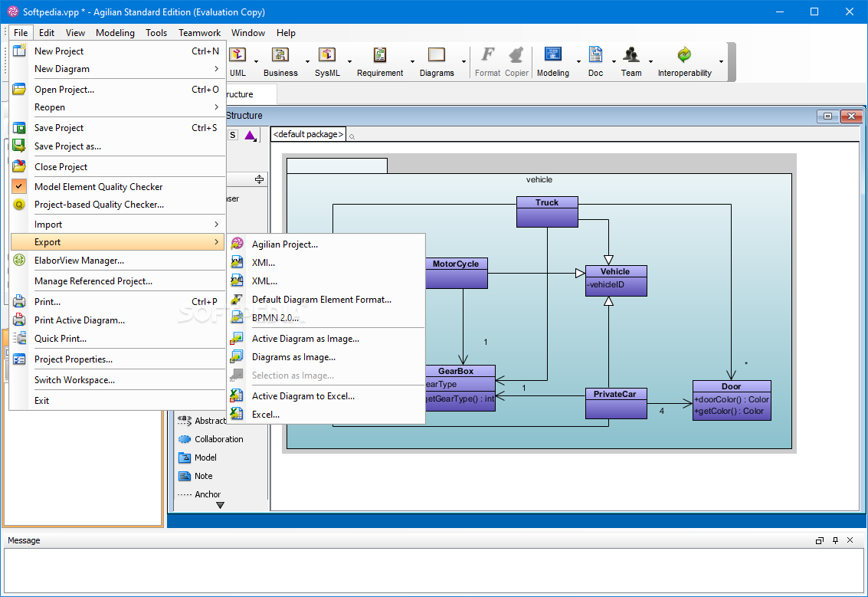Open the Modeling menu
The image size is (868, 597).
point(115,33)
